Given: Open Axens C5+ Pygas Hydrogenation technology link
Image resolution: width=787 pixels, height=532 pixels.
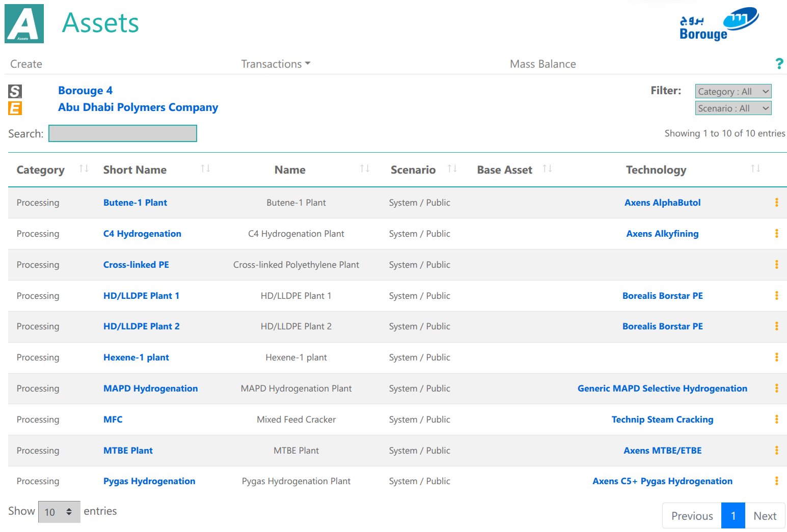Looking at the screenshot, I should click(x=662, y=481).
